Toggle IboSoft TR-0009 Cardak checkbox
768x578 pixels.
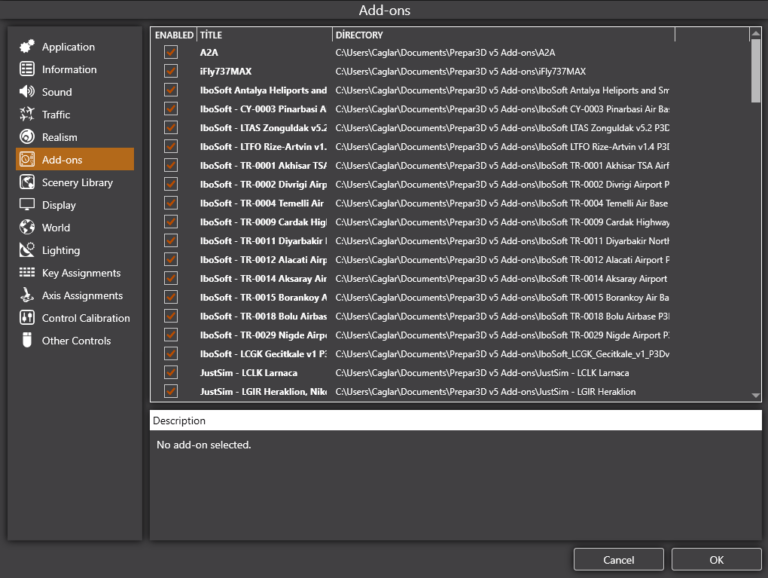pos(170,222)
